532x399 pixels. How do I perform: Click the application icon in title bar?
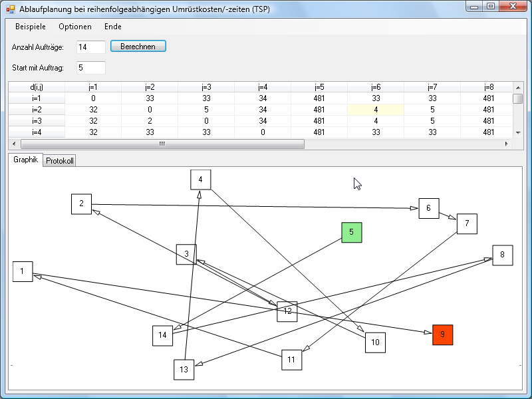click(x=11, y=9)
